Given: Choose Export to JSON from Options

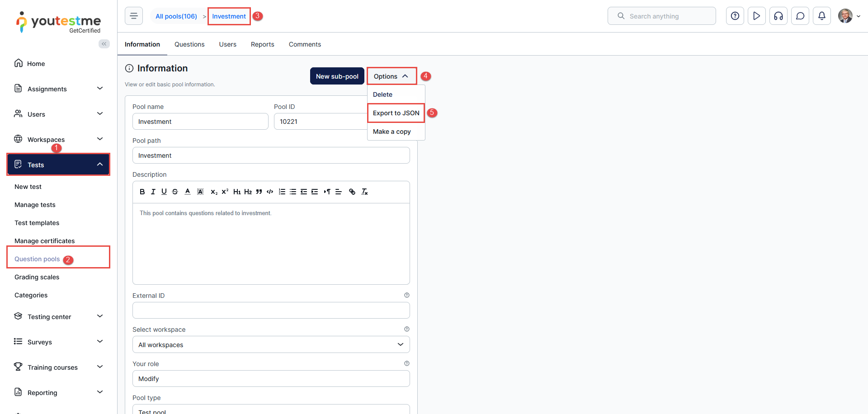Looking at the screenshot, I should click(x=396, y=113).
